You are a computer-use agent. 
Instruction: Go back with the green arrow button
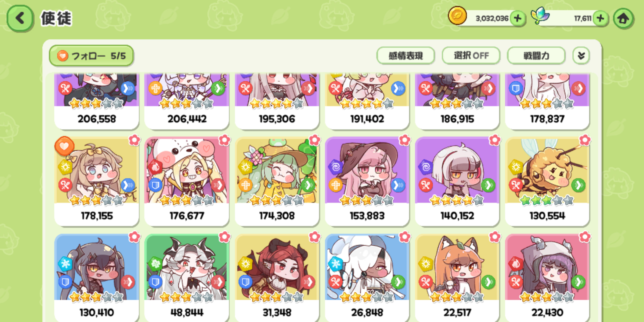click(20, 18)
